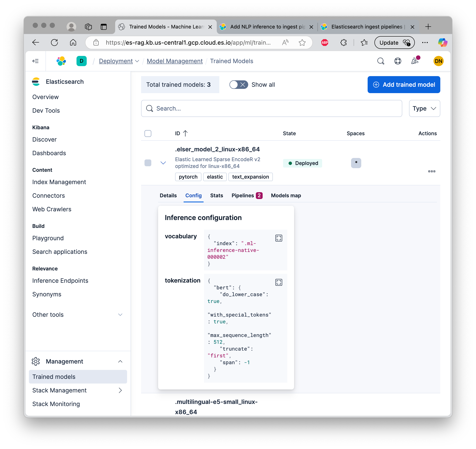The image size is (476, 449).
Task: Click the browser back arrow
Action: pyautogui.click(x=36, y=43)
